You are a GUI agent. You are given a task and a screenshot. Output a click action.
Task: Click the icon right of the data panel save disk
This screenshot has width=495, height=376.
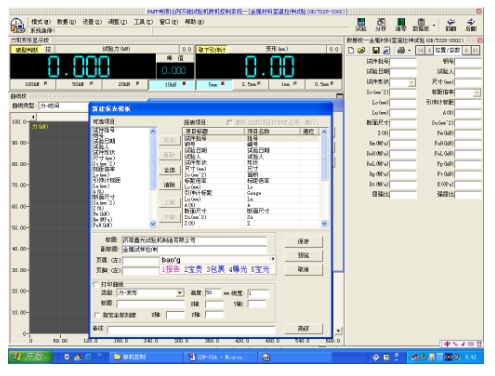pyautogui.click(x=386, y=50)
